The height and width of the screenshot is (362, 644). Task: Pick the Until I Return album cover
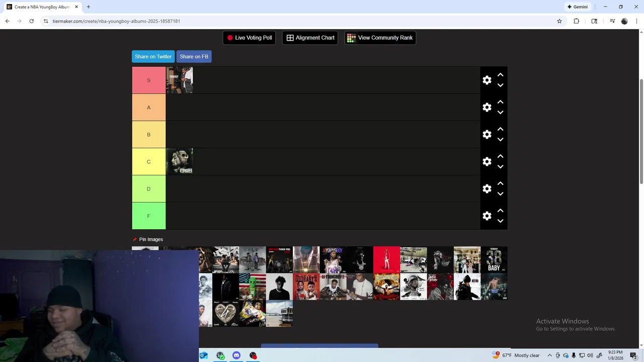pos(440,287)
